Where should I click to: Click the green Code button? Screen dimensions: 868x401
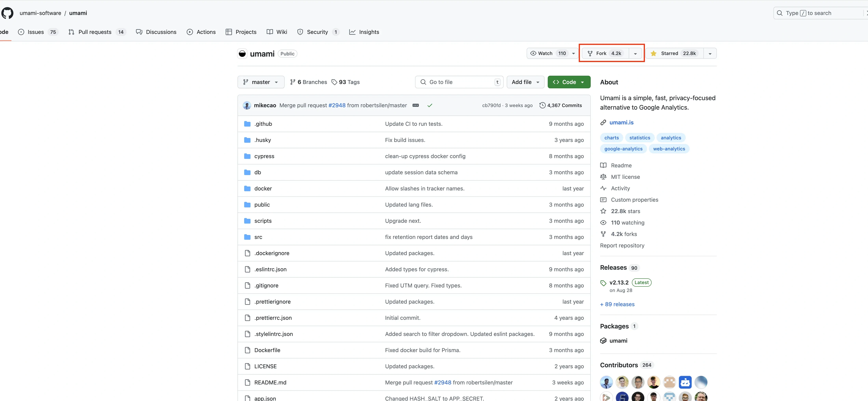568,82
